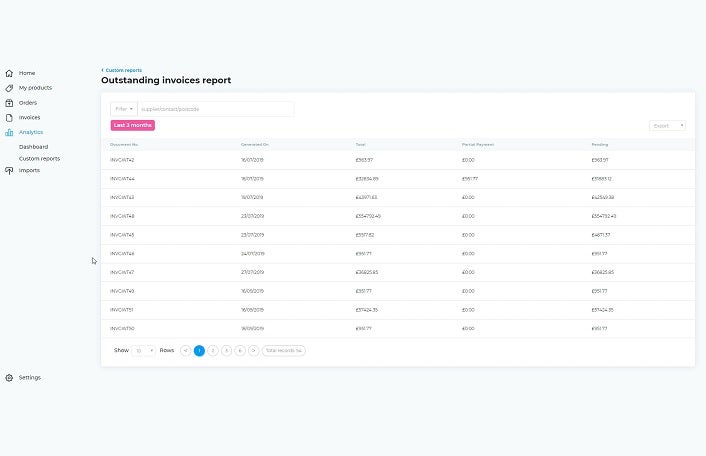
Task: Click the Imports upload icon
Action: tap(9, 170)
